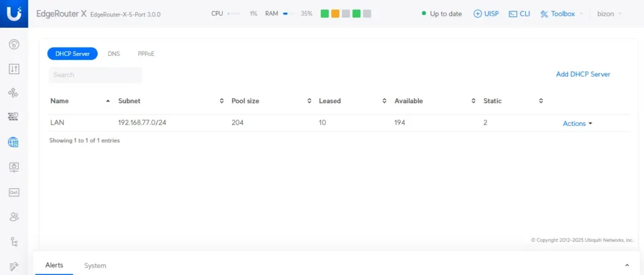644x275 pixels.
Task: Click the Ubiquiti logo icon
Action: (x=14, y=14)
